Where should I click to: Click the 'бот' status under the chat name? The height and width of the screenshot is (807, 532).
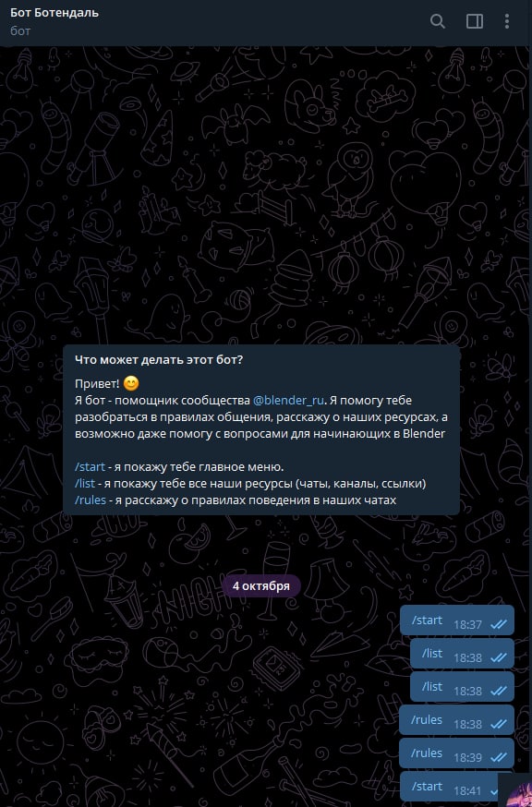coord(20,30)
